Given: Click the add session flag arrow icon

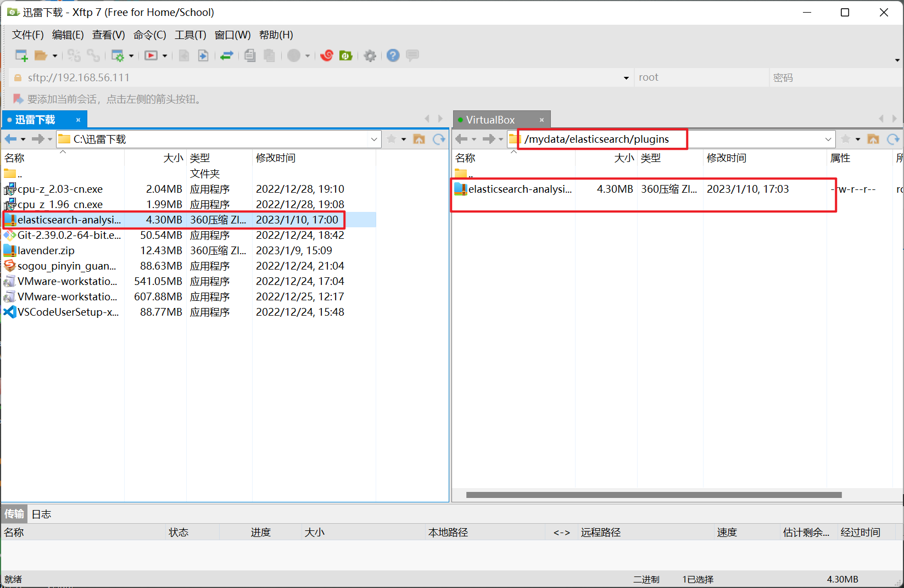Looking at the screenshot, I should (x=18, y=99).
